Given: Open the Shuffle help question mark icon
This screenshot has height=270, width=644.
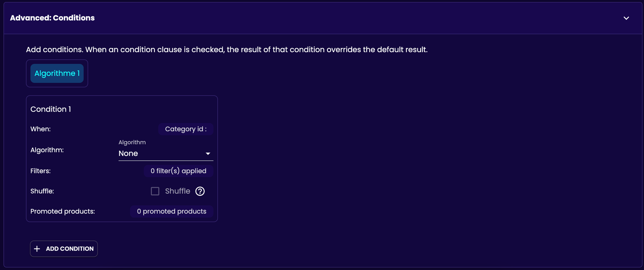Looking at the screenshot, I should coord(200,191).
